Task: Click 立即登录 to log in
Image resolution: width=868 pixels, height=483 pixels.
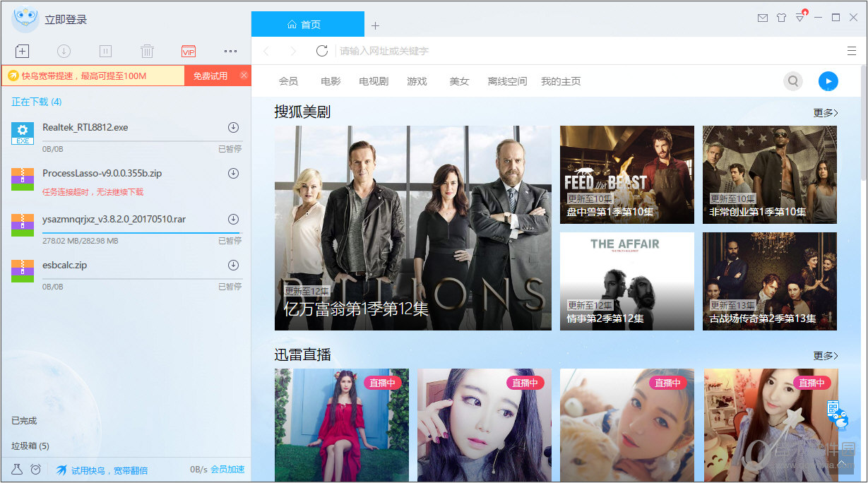Action: (66, 20)
